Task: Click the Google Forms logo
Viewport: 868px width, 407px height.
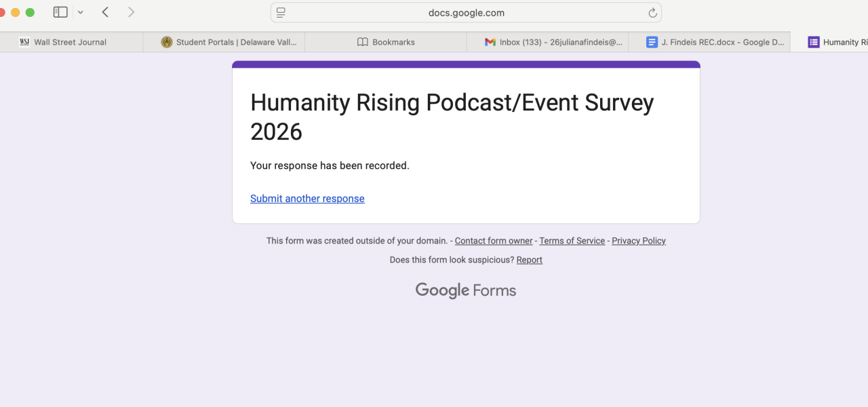Action: point(466,290)
